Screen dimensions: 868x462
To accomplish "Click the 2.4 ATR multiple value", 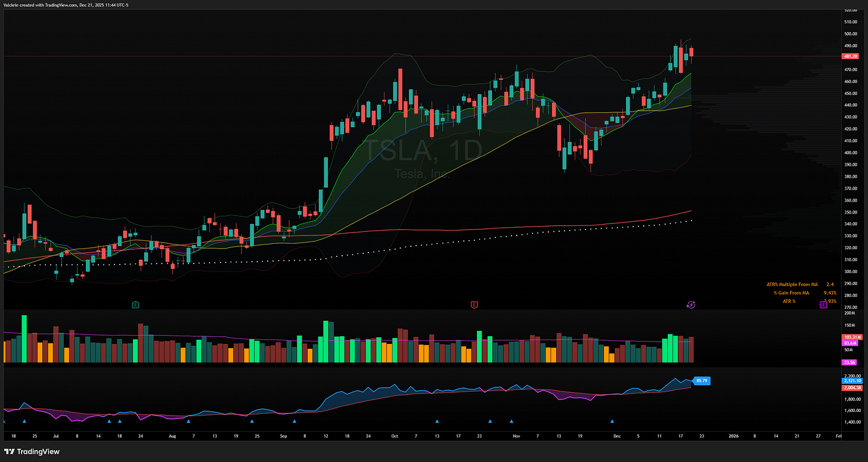I will point(830,285).
